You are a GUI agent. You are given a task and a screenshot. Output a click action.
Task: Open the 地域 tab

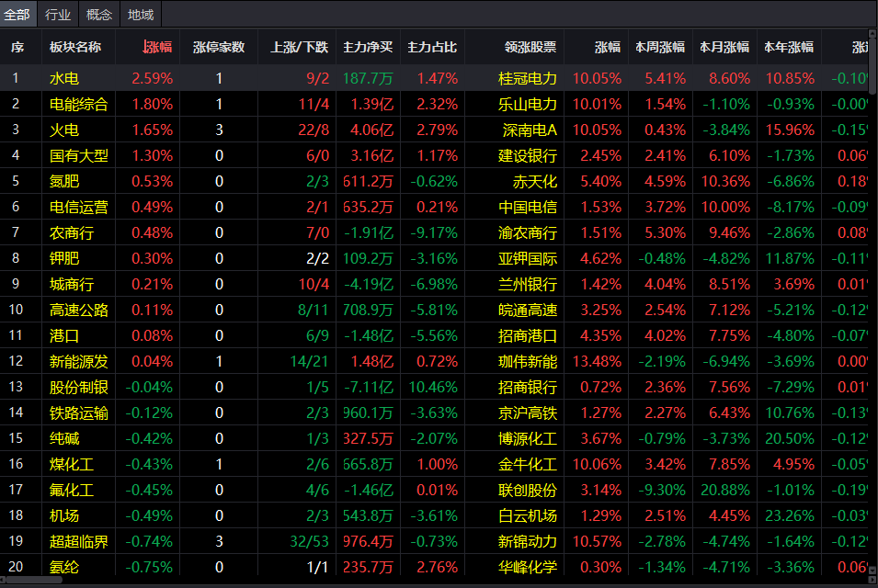[141, 15]
